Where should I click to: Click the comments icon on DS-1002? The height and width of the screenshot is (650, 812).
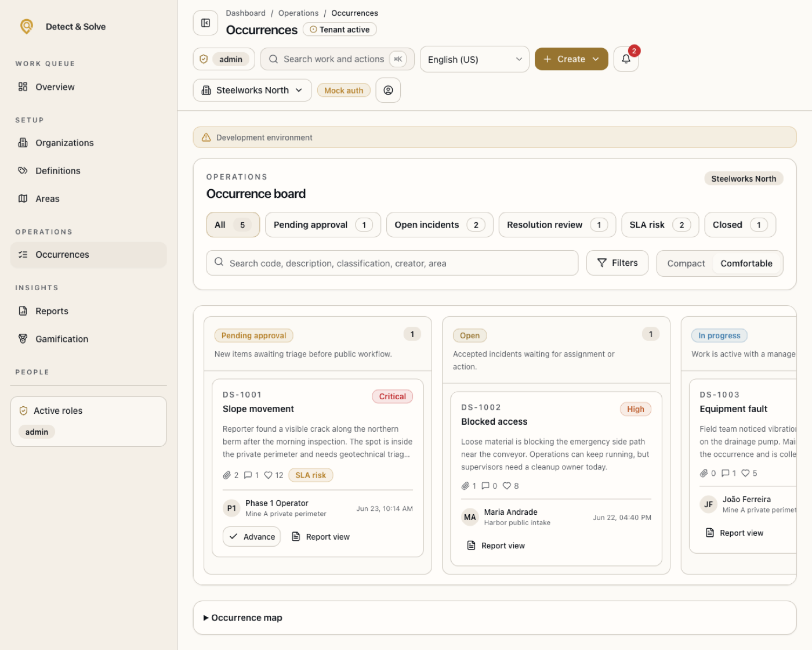(485, 486)
